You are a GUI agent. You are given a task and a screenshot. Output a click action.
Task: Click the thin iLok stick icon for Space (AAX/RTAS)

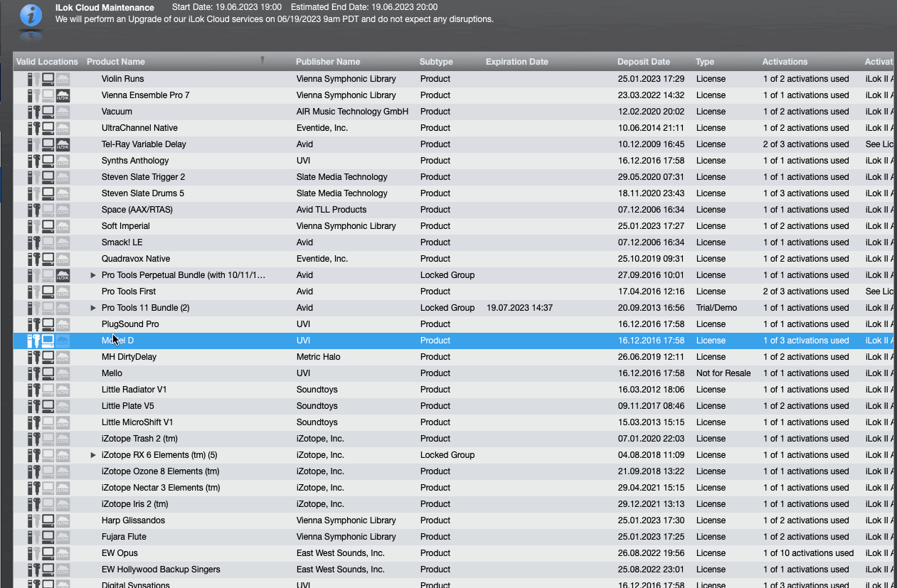tap(30, 210)
